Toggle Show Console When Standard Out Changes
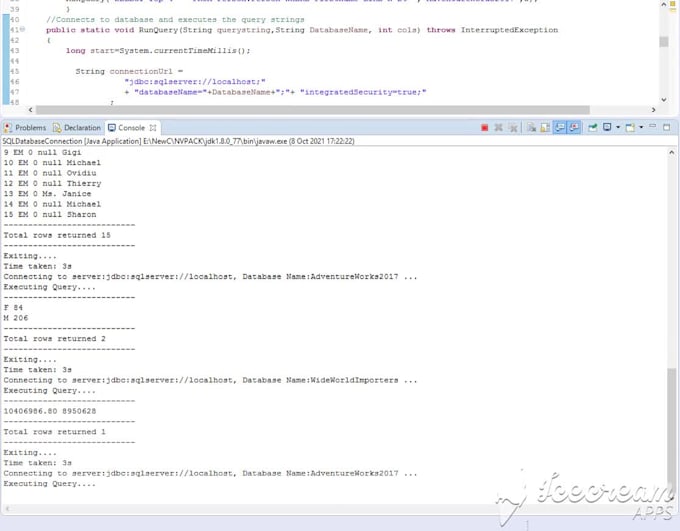The width and height of the screenshot is (680, 531). click(560, 128)
